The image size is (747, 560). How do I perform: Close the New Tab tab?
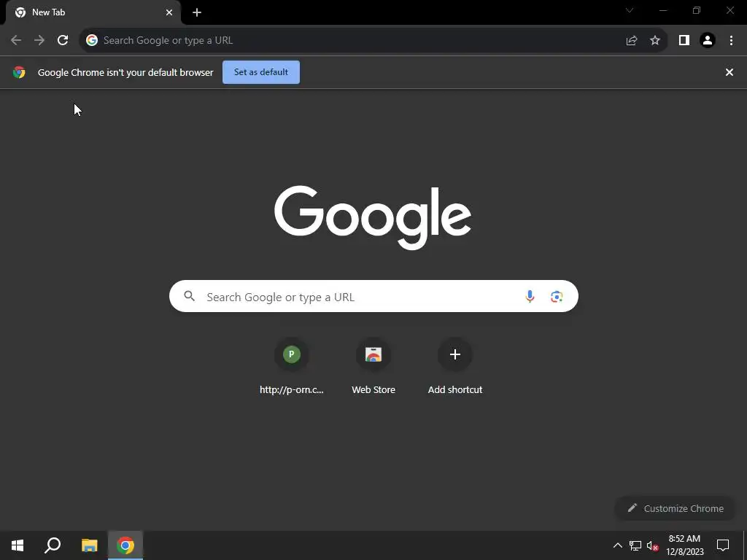pyautogui.click(x=169, y=12)
